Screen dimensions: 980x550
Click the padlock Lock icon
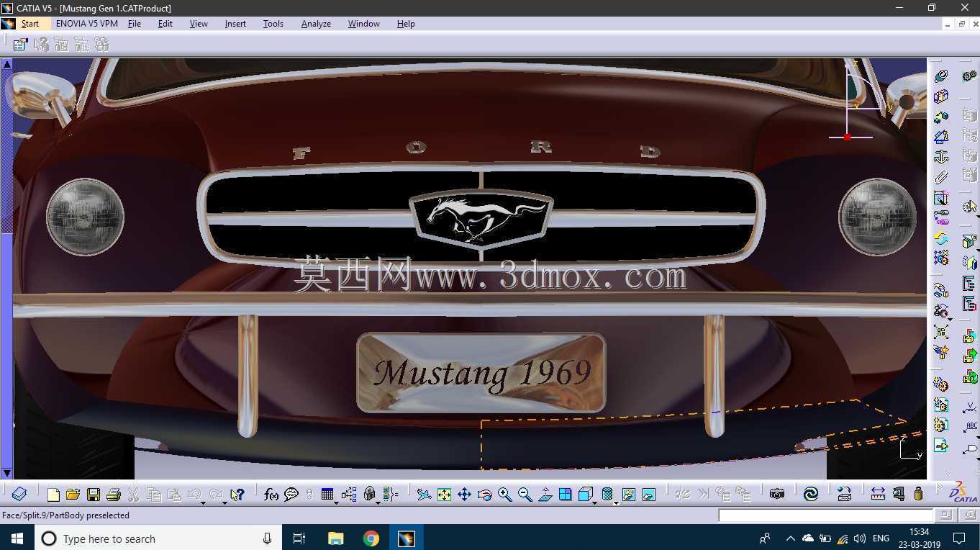(x=370, y=494)
